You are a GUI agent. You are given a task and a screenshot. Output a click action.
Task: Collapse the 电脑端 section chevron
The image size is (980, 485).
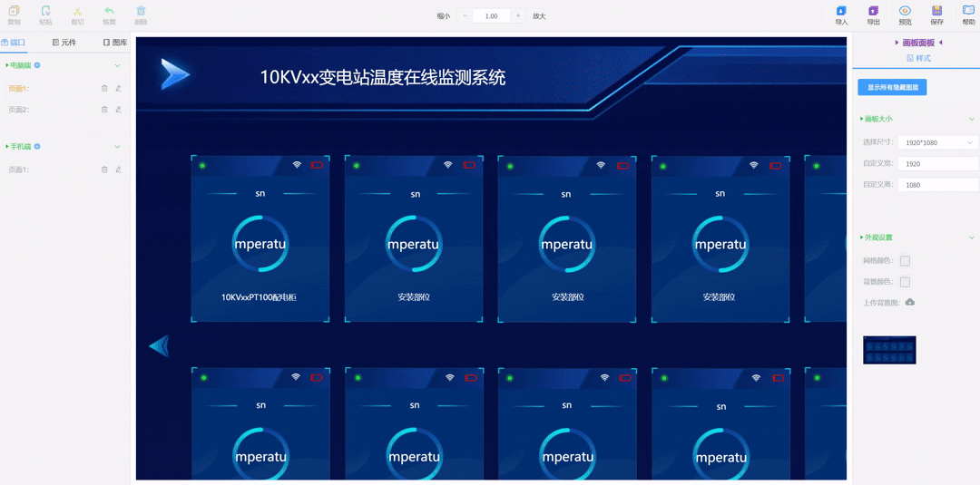tap(117, 65)
